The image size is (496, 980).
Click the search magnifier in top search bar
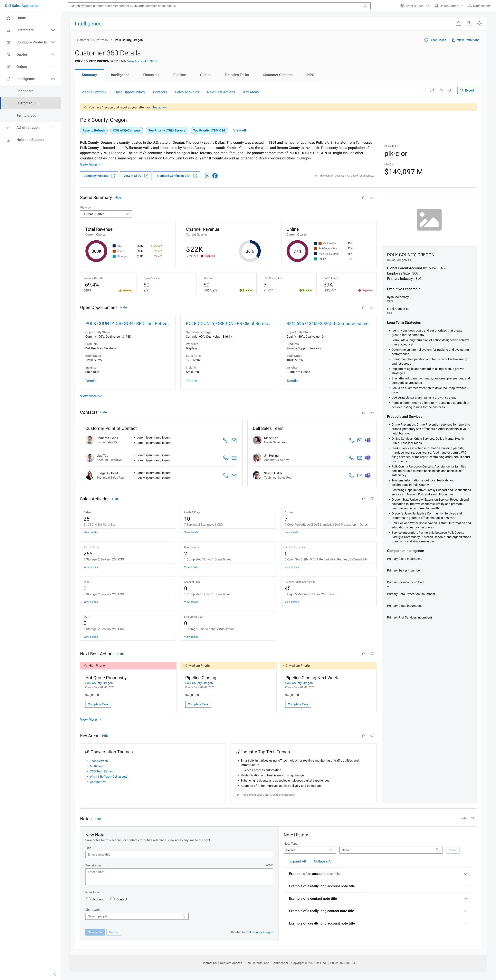point(365,6)
